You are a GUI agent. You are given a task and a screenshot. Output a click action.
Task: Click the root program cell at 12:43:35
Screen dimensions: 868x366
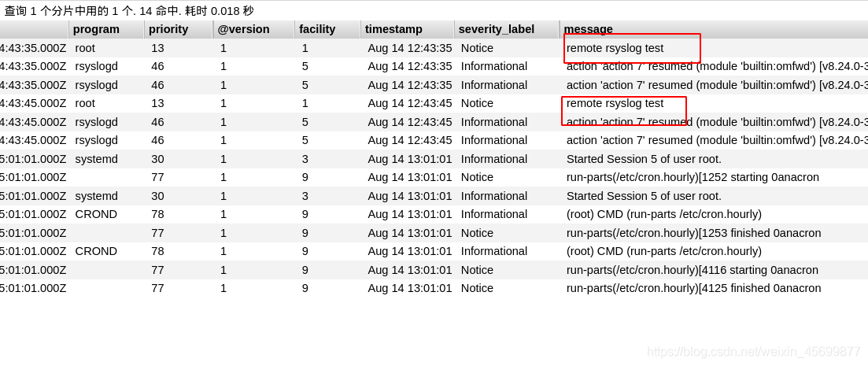pyautogui.click(x=85, y=48)
